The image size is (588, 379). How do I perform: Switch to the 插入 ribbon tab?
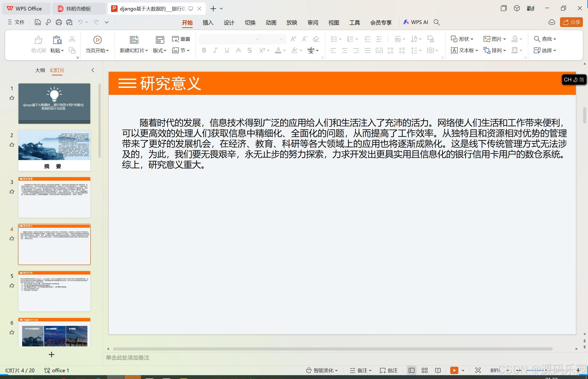tap(208, 22)
